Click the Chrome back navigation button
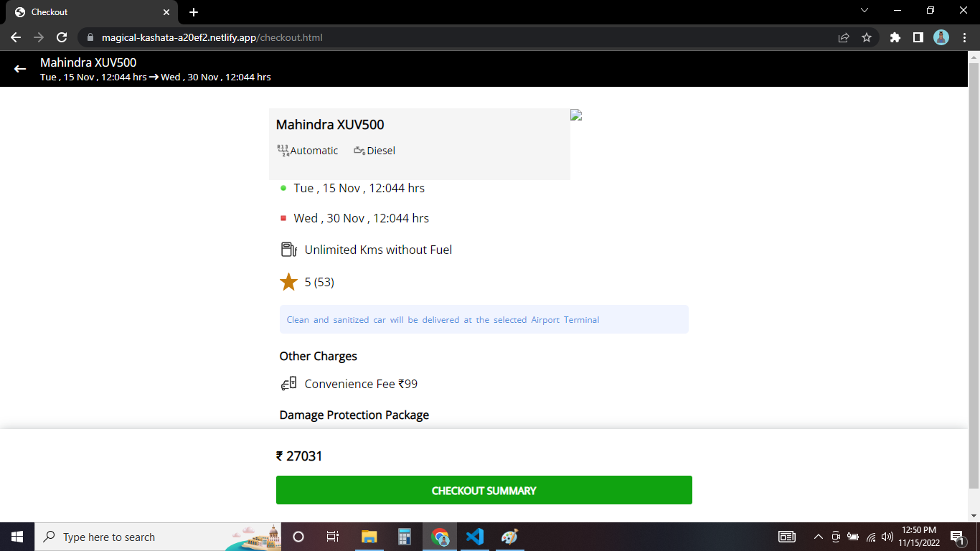980x551 pixels. click(16, 37)
